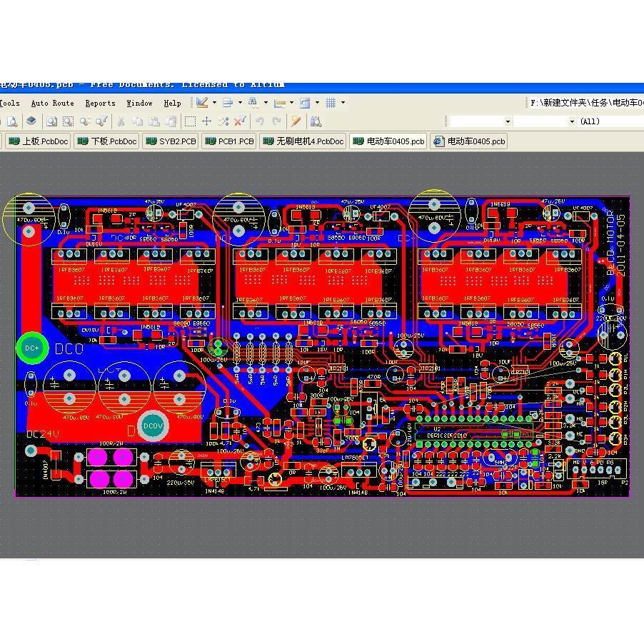Expand the Alignment Tools dropdown arrow
644x644 pixels.
240,103
